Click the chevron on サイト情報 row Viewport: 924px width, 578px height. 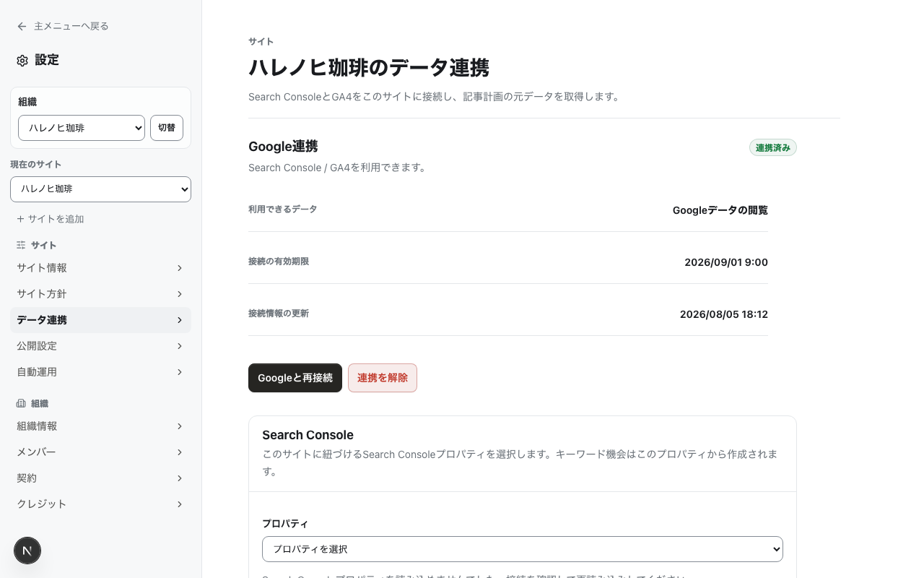pos(180,268)
